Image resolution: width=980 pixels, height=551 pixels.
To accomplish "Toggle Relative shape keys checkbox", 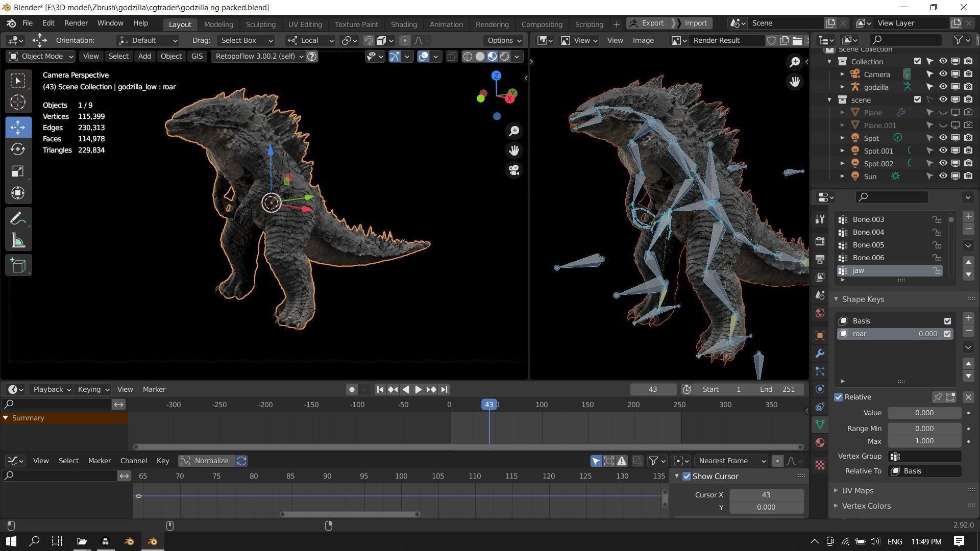I will click(x=839, y=397).
